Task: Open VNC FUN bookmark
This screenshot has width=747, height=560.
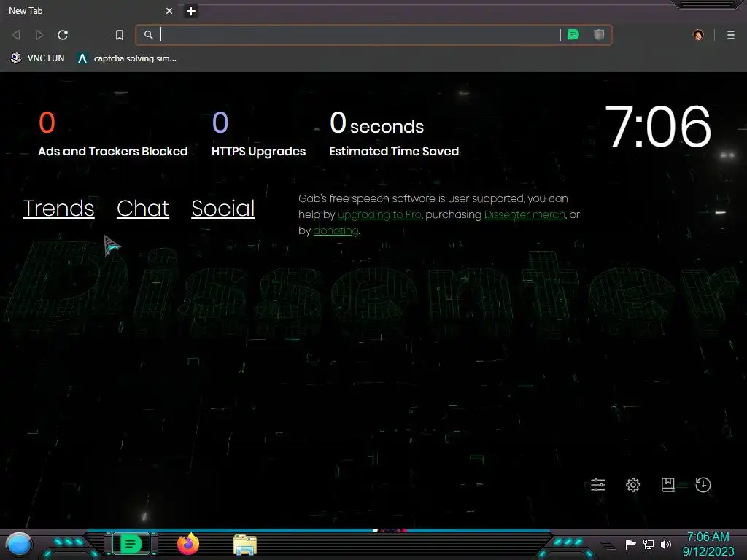Action: (x=38, y=58)
